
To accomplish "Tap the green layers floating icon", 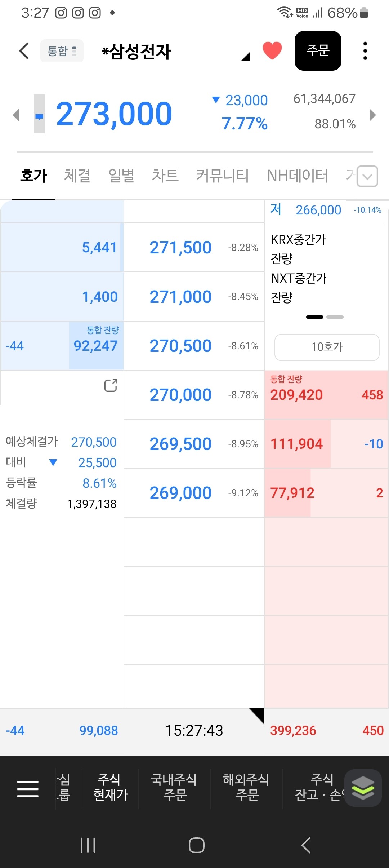I will click(x=363, y=788).
